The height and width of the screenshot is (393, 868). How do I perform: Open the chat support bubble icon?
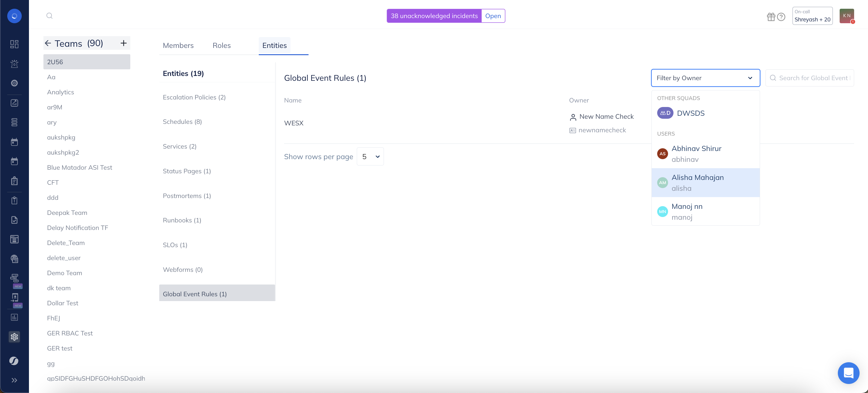848,373
